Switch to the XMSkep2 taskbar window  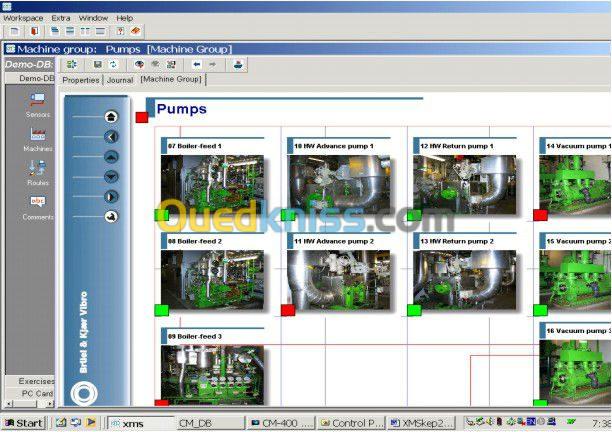pos(422,423)
